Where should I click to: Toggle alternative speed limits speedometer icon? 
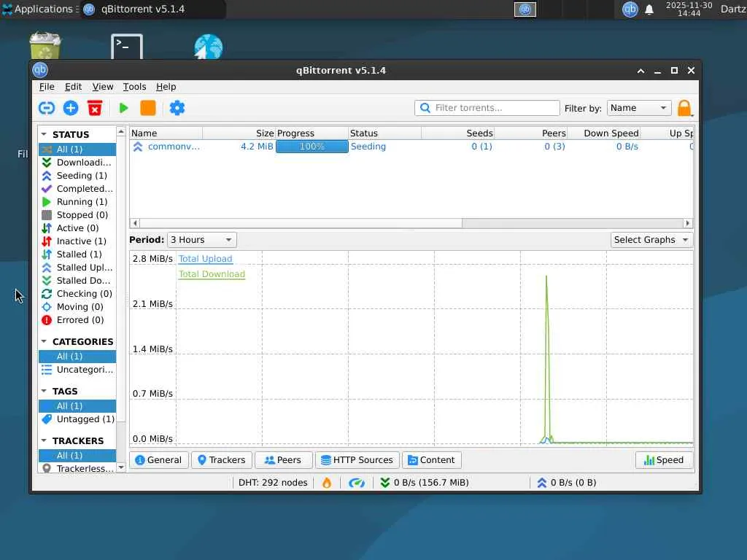click(356, 483)
